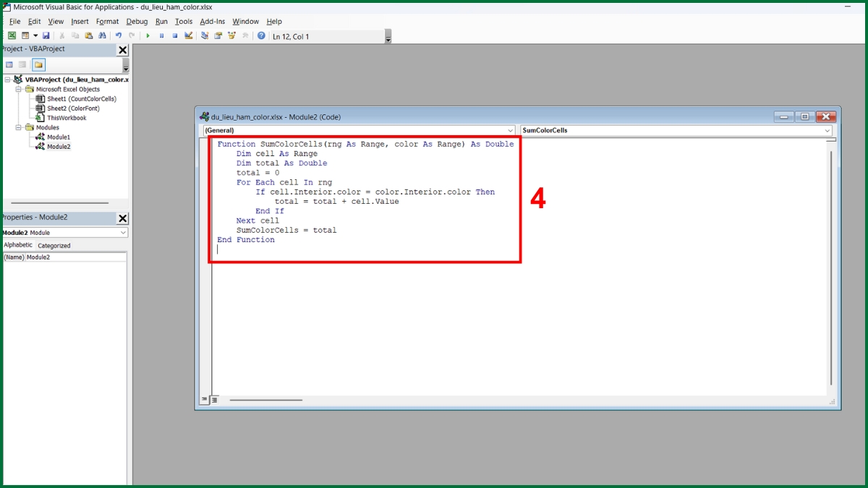Open the Module2 Module object dropdown
This screenshot has width=868, height=488.
(x=123, y=233)
